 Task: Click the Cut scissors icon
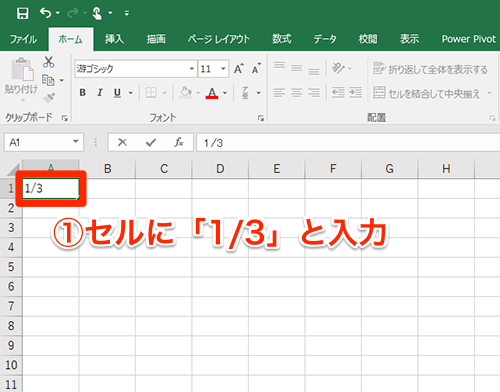pyautogui.click(x=49, y=62)
